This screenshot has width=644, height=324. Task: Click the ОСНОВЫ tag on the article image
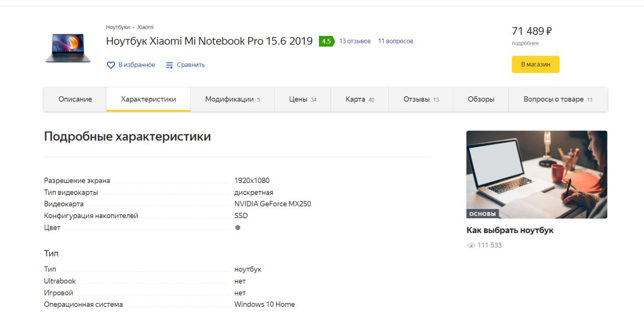pyautogui.click(x=482, y=214)
